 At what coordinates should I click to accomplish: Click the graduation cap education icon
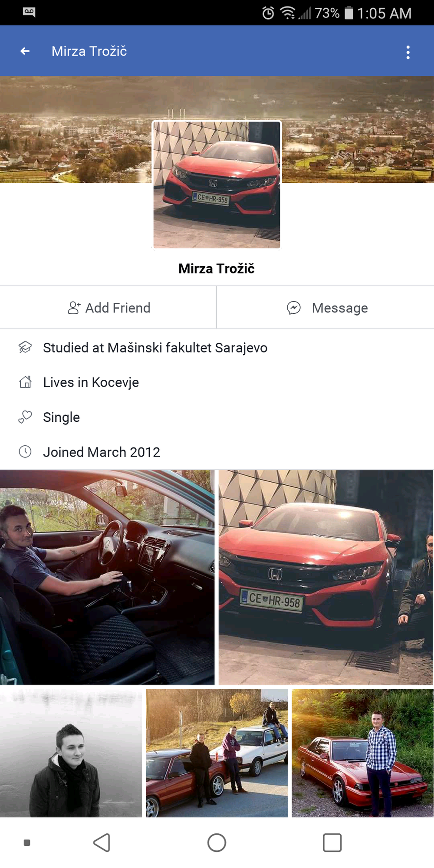[25, 347]
